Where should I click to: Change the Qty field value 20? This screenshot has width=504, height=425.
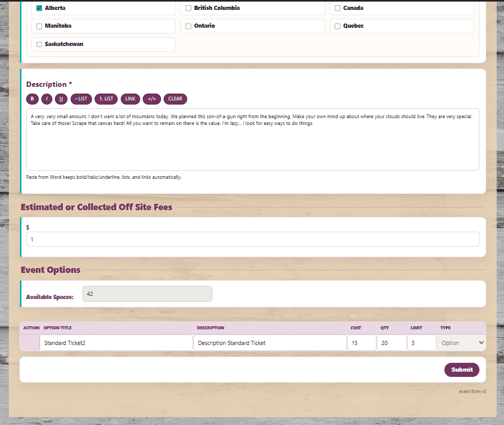(392, 343)
